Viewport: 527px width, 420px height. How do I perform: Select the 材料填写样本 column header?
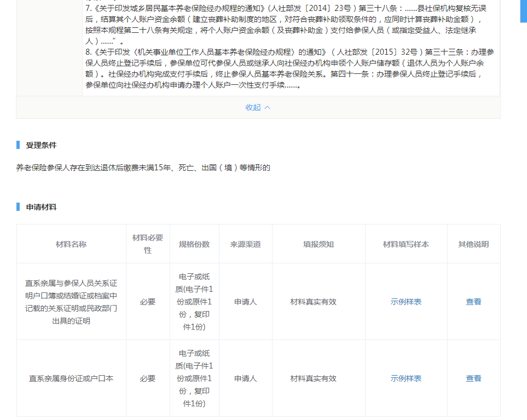pos(406,244)
